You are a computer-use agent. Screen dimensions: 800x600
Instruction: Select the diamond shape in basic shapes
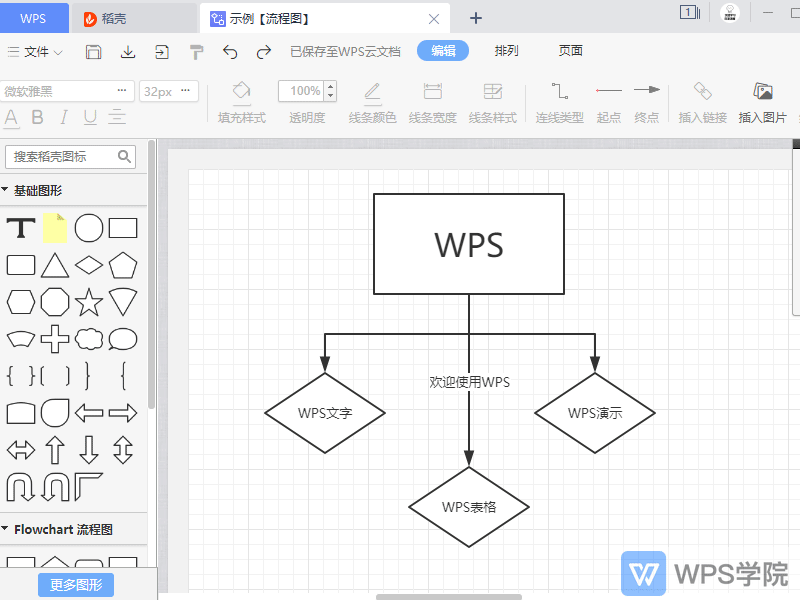tap(89, 265)
